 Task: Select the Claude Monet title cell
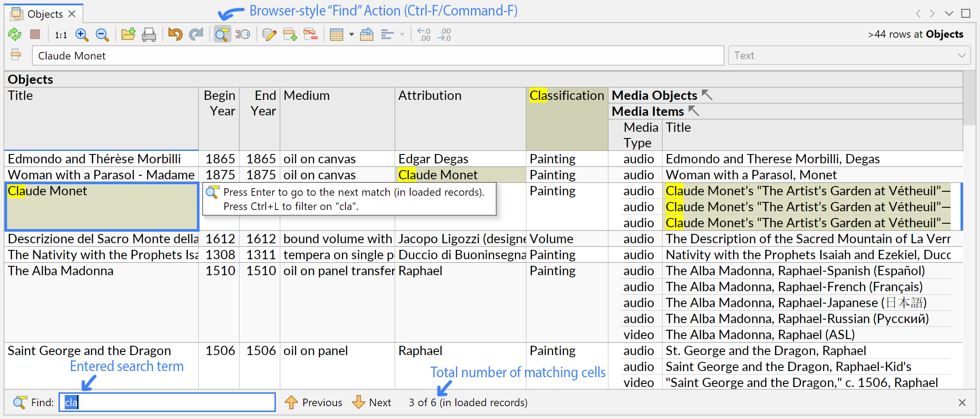(x=102, y=206)
